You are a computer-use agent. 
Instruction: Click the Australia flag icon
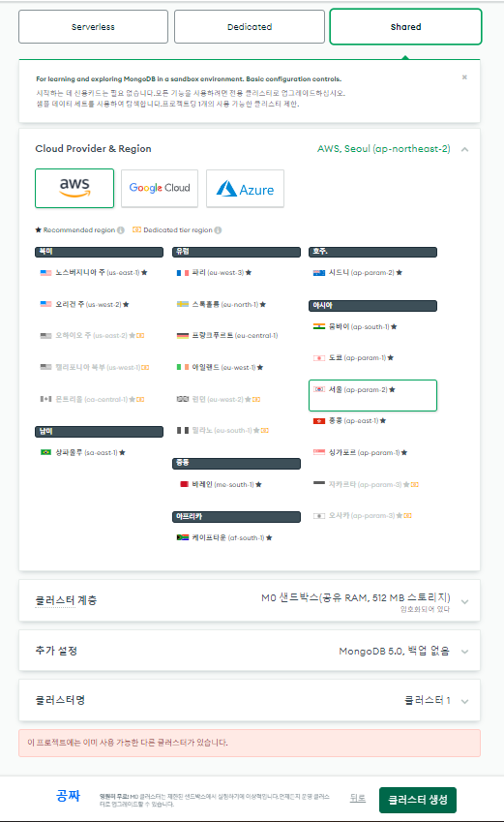(319, 273)
